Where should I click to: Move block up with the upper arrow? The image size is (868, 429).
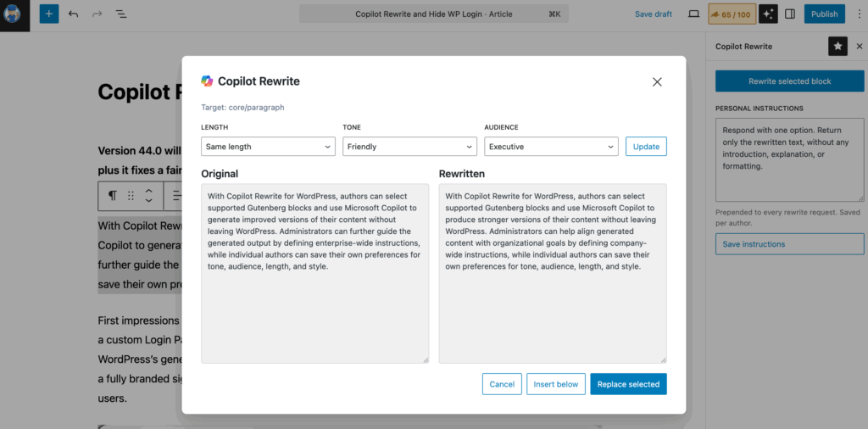pos(148,191)
